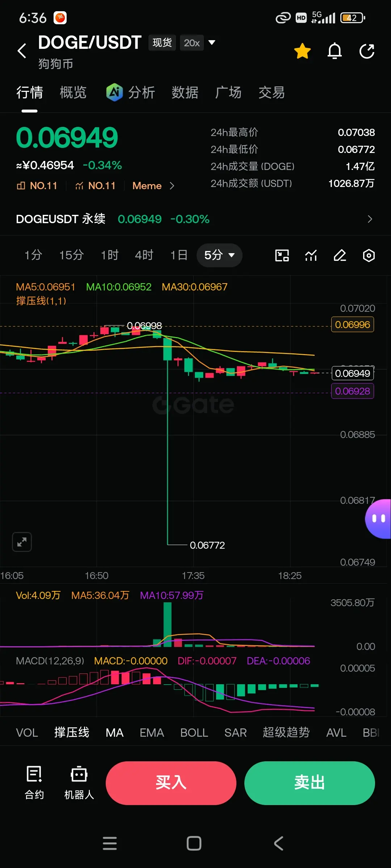Tap the 20x leverage tag
This screenshot has width=391, height=868.
click(192, 43)
